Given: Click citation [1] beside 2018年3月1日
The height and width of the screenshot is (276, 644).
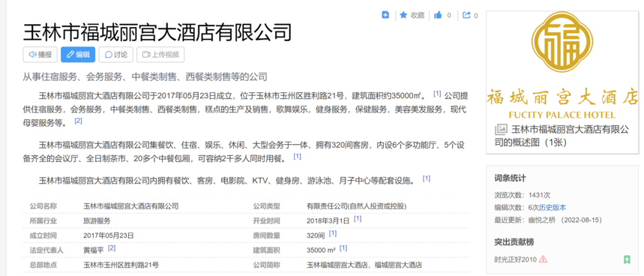Looking at the screenshot, I should [x=358, y=219].
